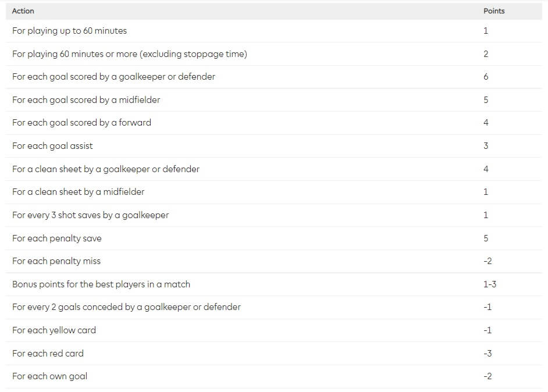Select the 'playing 60 minutes or more' row
The height and width of the screenshot is (392, 548).
273,54
